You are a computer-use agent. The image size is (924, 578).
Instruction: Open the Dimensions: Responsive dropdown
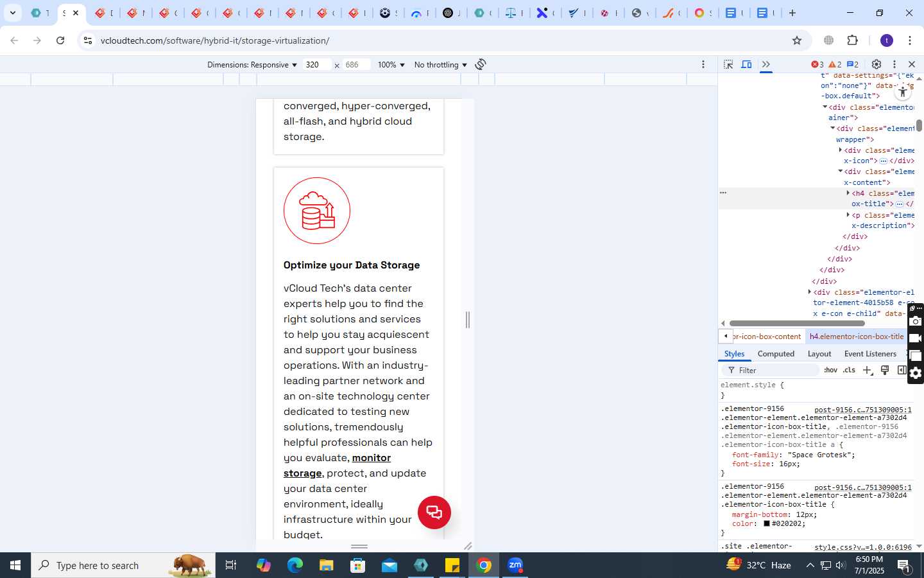252,65
